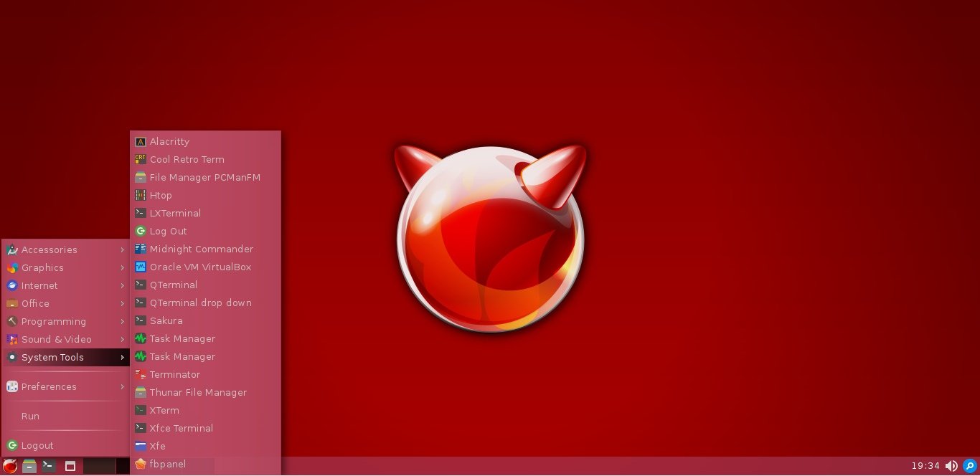This screenshot has width=980, height=476.
Task: Launch Midnight Commander
Action: [201, 249]
